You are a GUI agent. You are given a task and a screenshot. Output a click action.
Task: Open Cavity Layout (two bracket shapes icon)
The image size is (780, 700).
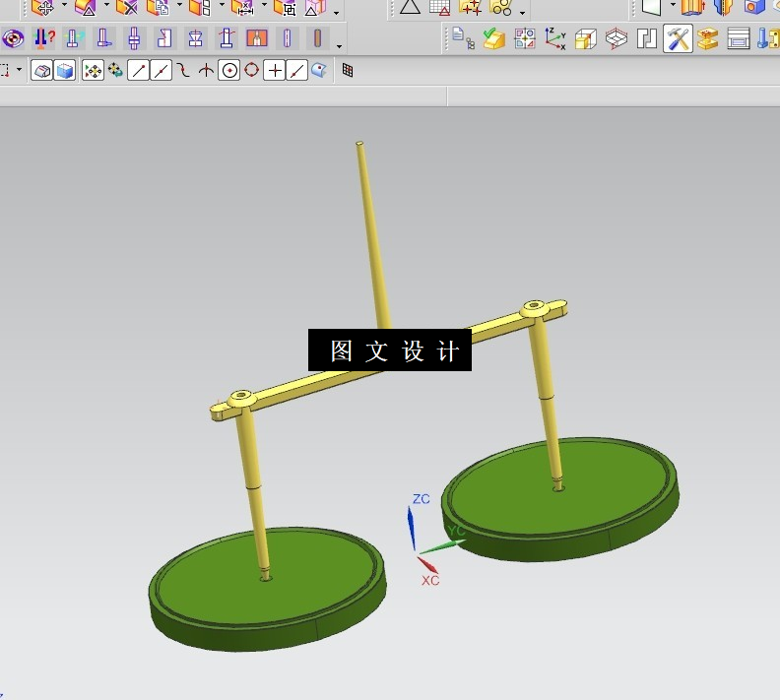(x=647, y=38)
